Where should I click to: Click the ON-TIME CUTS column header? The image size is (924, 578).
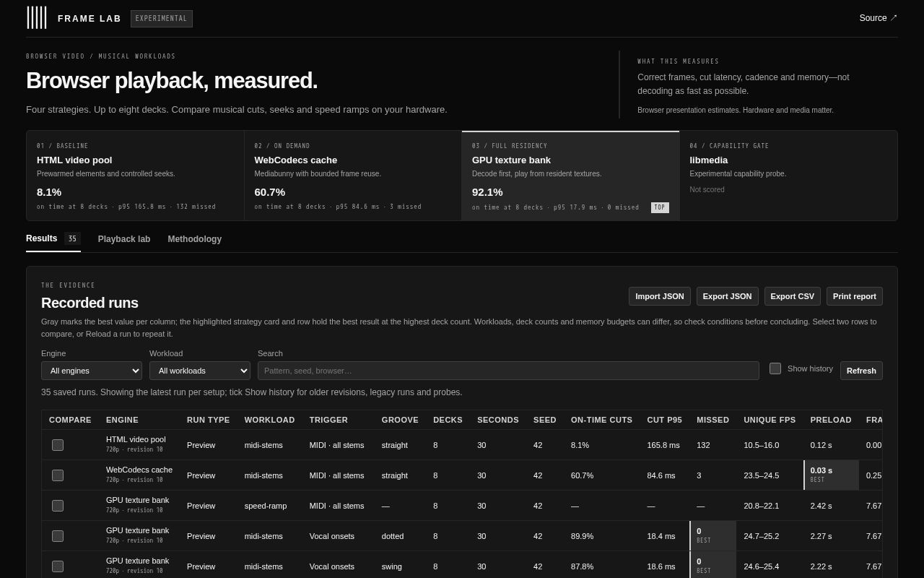coord(601,420)
